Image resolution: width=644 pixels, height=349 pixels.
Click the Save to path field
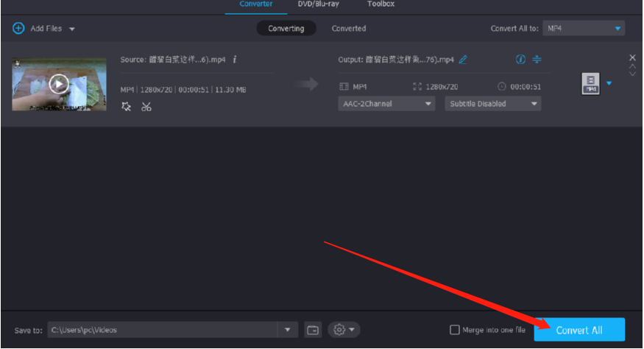[162, 330]
